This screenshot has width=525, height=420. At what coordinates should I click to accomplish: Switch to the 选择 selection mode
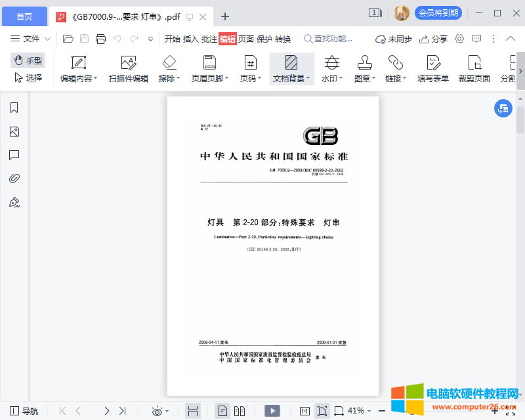27,77
